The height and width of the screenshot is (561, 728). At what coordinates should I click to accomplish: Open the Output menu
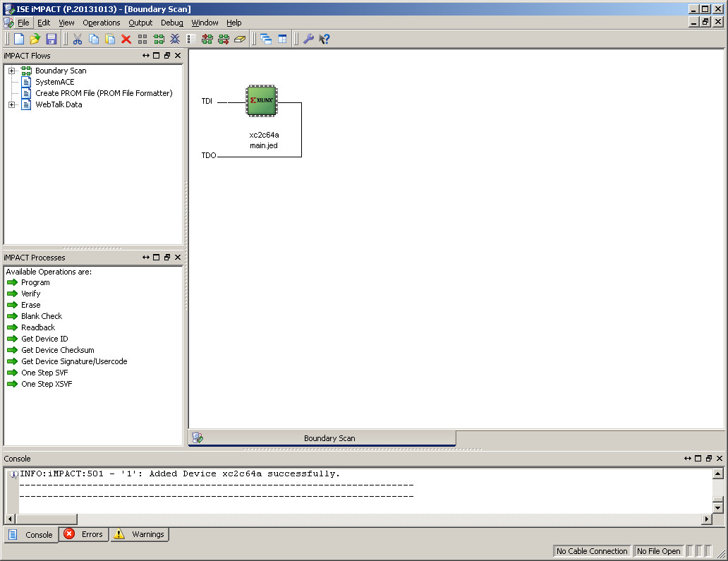pos(140,23)
